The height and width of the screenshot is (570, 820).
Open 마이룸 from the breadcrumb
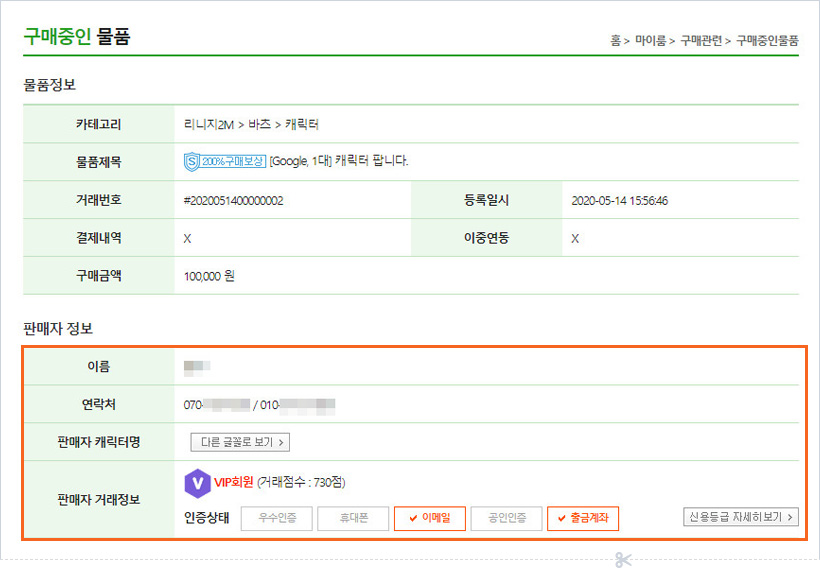(x=652, y=41)
